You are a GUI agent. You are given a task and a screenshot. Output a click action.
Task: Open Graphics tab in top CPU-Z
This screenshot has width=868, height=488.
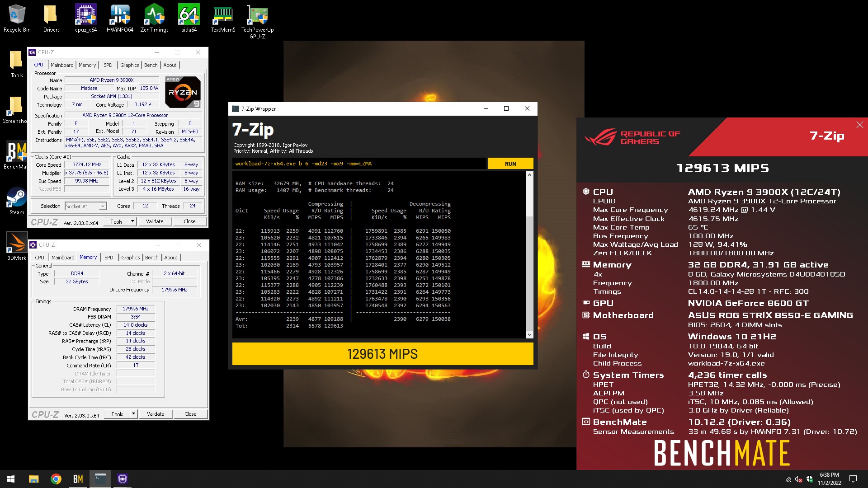pyautogui.click(x=130, y=65)
